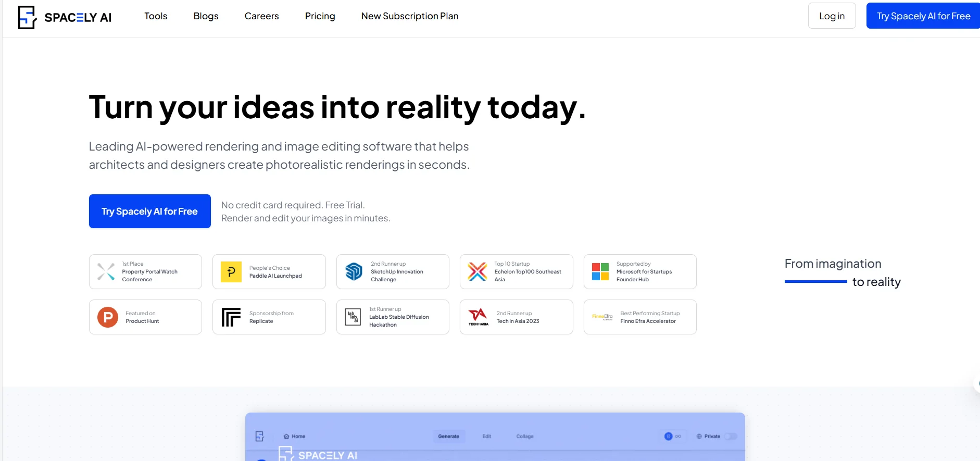Select the Finno Efra Accelerator text
The width and height of the screenshot is (980, 461).
648,321
